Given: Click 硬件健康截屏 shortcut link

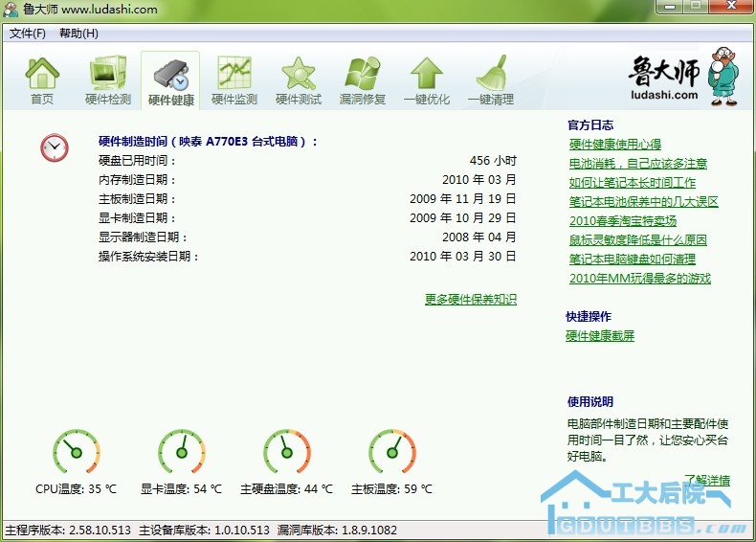Looking at the screenshot, I should click(x=600, y=336).
